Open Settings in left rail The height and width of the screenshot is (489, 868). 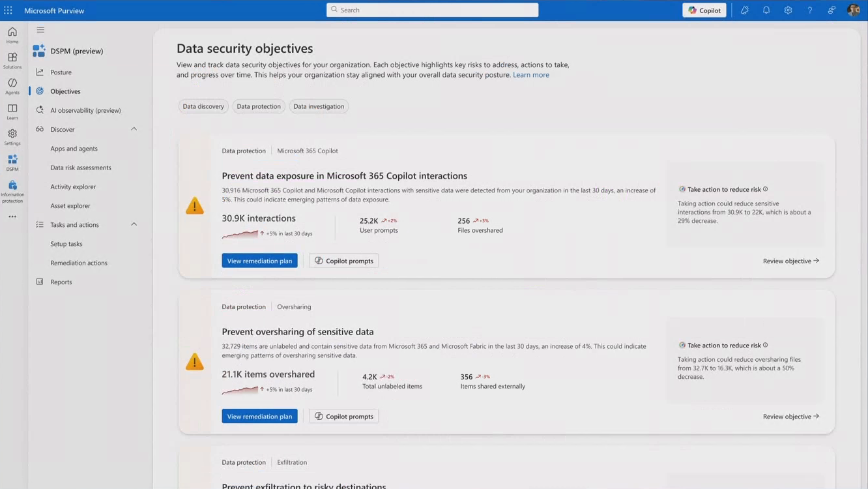point(12,137)
